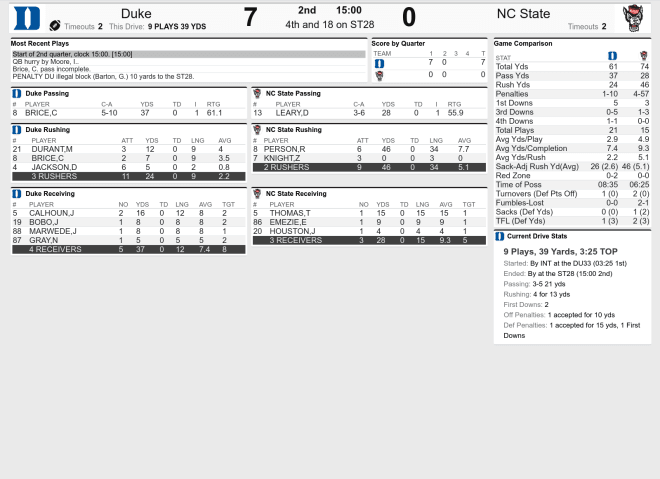Click the Duke icon next to Current Drive Stats

click(500, 236)
